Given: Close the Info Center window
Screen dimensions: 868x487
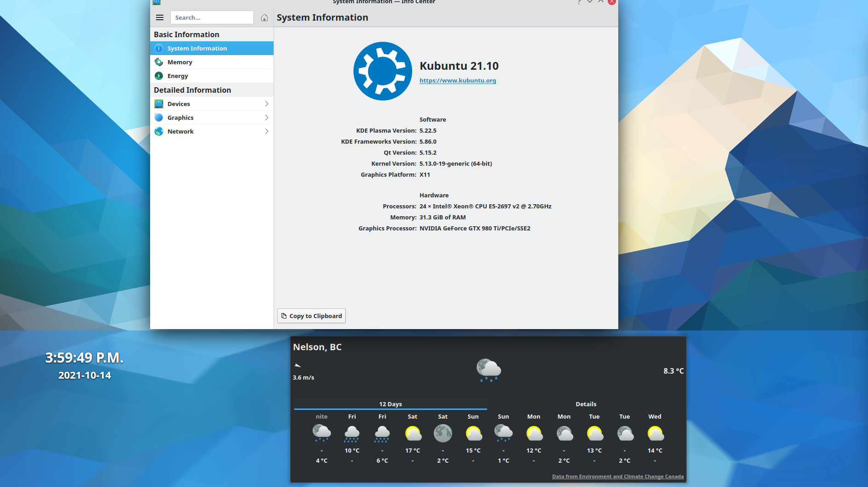Looking at the screenshot, I should pyautogui.click(x=612, y=2).
